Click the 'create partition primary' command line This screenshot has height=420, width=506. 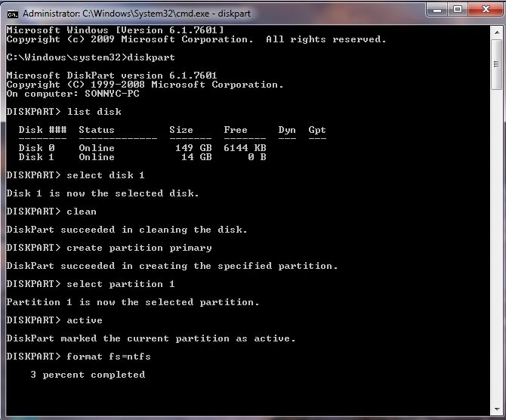coord(109,248)
